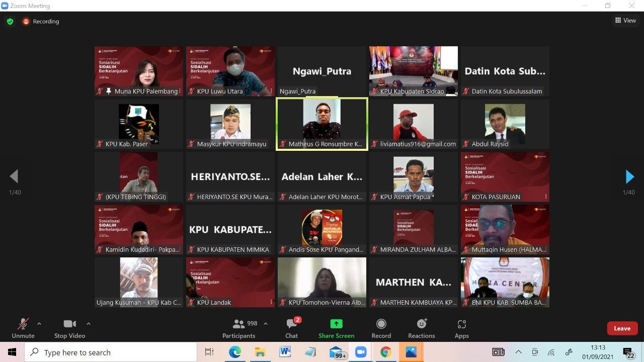
Task: Unmute the microphone
Action: tap(23, 329)
